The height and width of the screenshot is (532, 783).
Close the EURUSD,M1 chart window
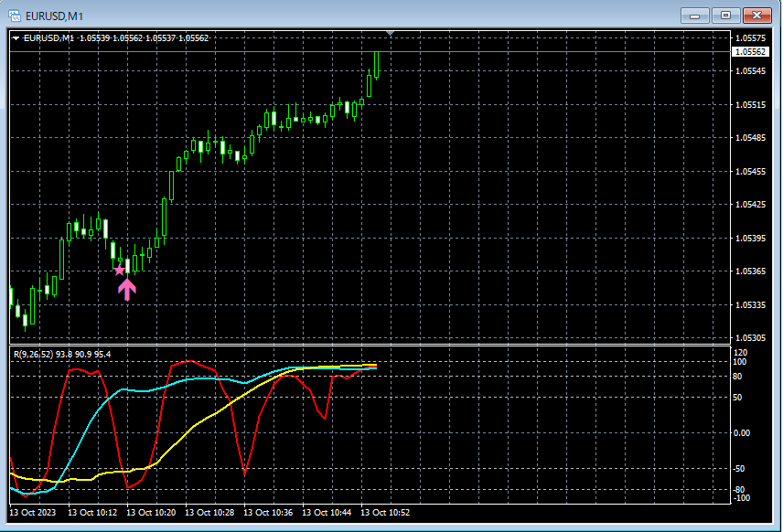(x=757, y=16)
